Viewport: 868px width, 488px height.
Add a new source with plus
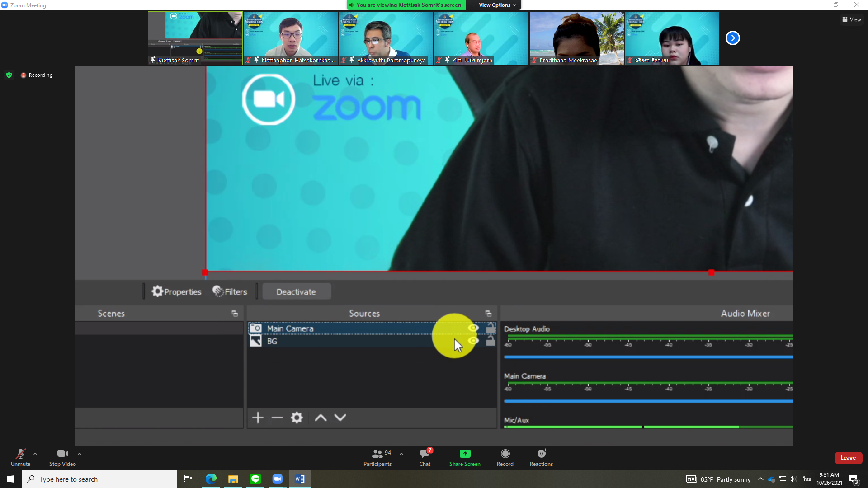pyautogui.click(x=258, y=418)
